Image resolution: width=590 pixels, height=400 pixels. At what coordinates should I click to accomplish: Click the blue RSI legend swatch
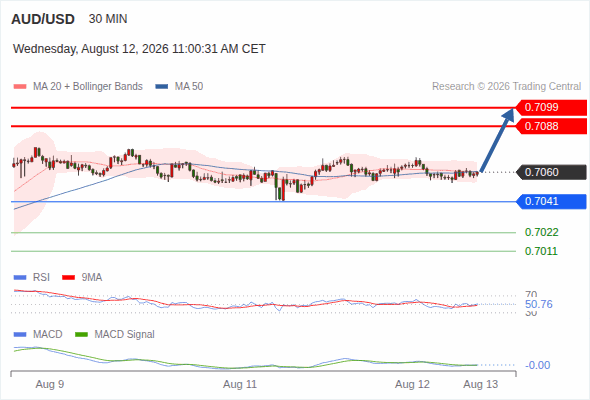(20, 278)
